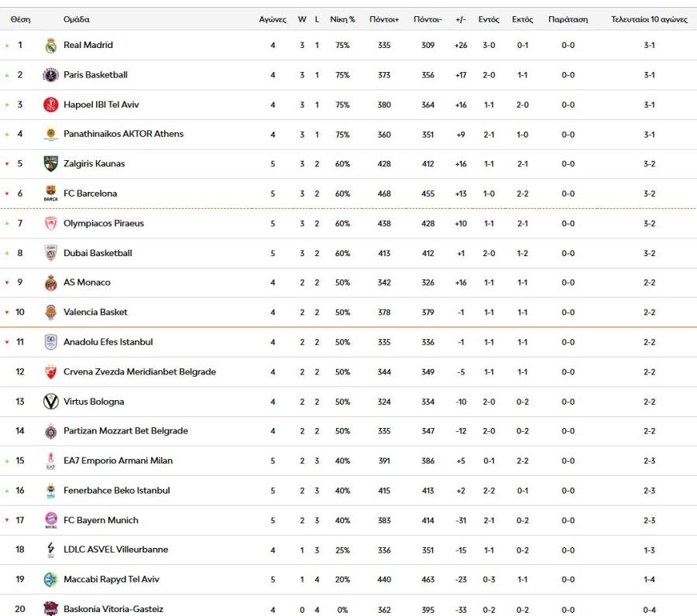Click the Paris Basketball team crest
This screenshot has width=697, height=616.
50,75
